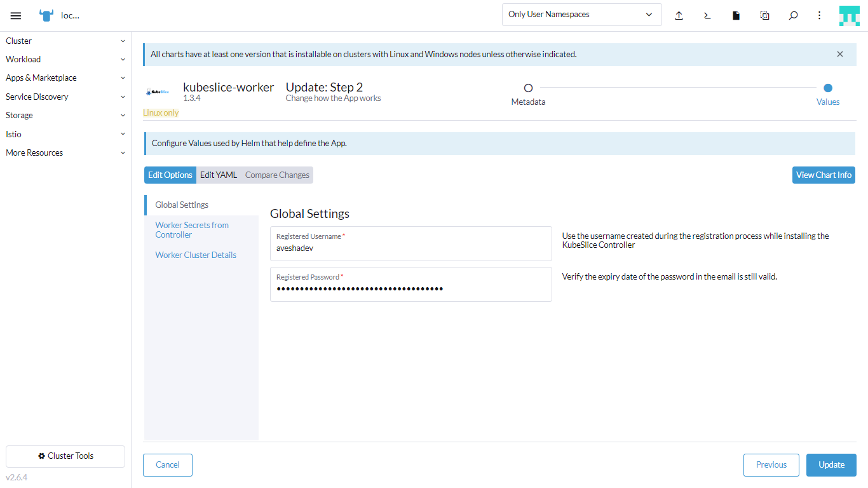The width and height of the screenshot is (868, 488).
Task: Click the Rancher cow logo
Action: pos(46,16)
